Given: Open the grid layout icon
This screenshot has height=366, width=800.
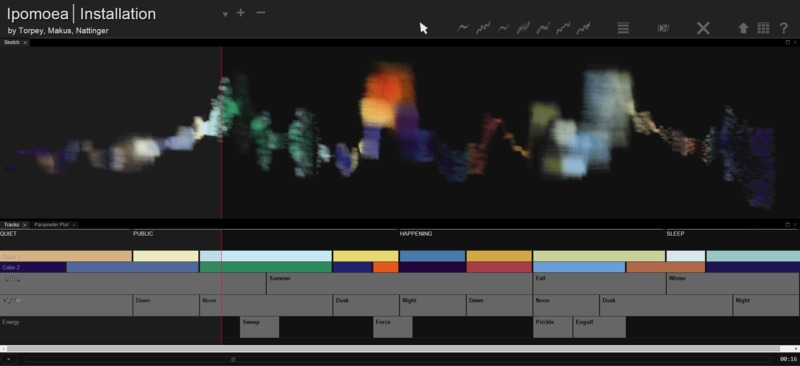Looking at the screenshot, I should tap(763, 28).
